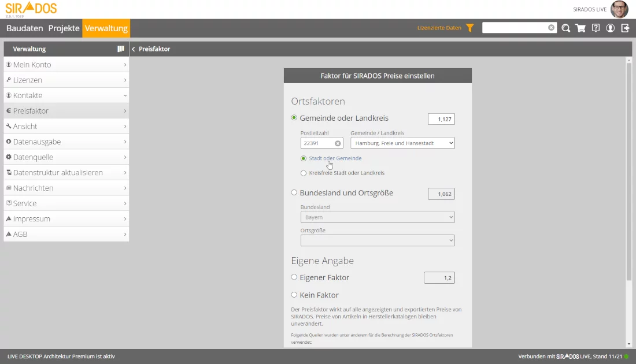Click the magnifier search icon

tap(565, 28)
